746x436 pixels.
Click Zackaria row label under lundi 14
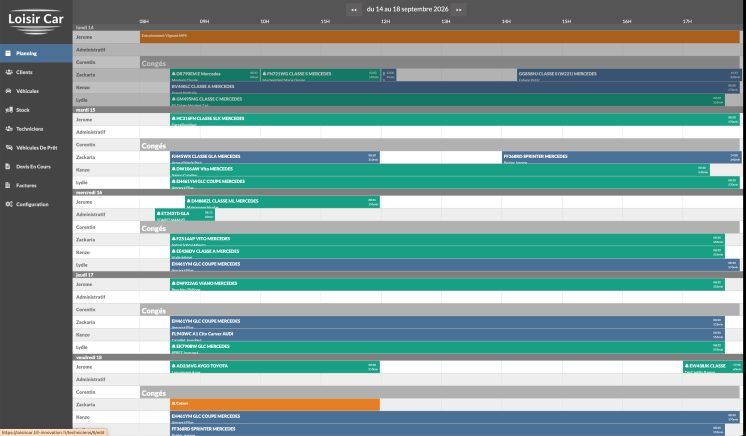point(86,75)
